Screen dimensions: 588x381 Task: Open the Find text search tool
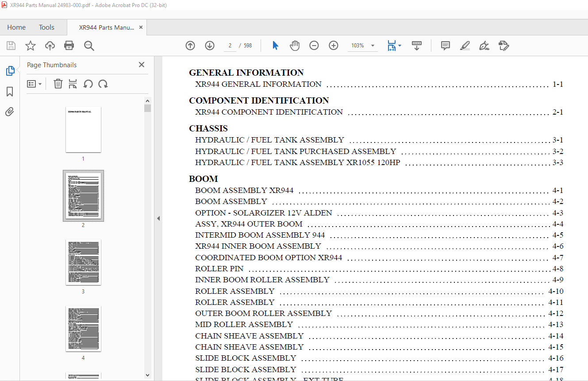pos(89,46)
